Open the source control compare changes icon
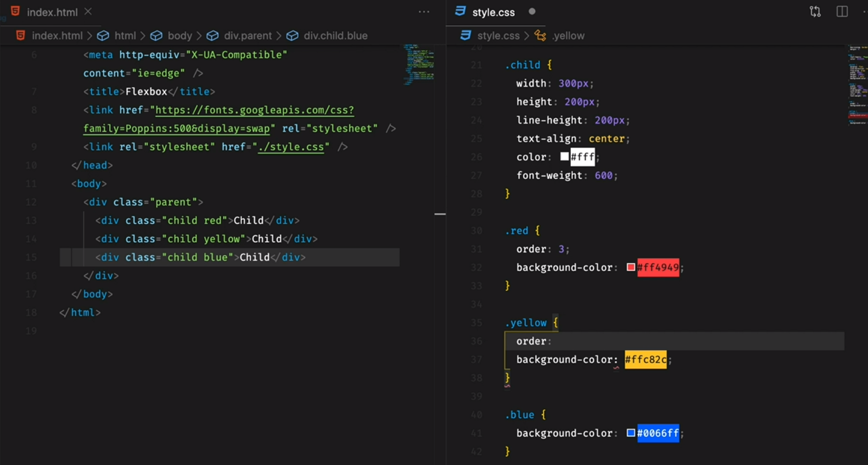This screenshot has width=868, height=465. (815, 12)
